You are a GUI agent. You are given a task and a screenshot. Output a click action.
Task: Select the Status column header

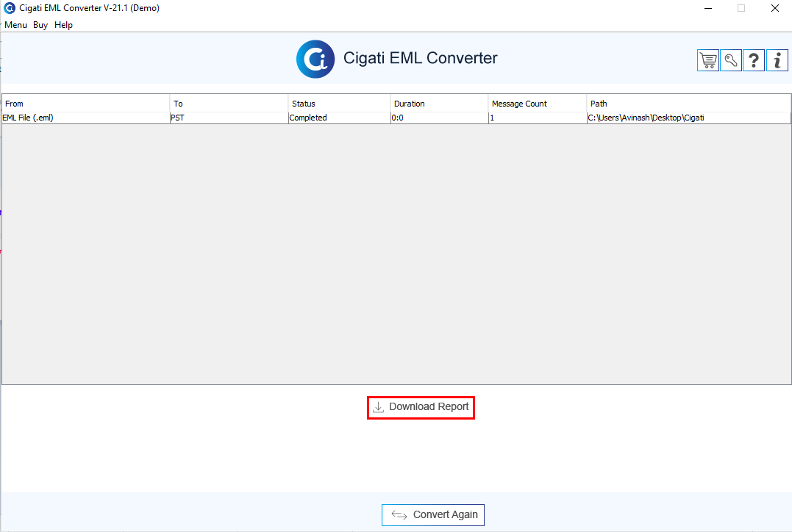[x=339, y=104]
